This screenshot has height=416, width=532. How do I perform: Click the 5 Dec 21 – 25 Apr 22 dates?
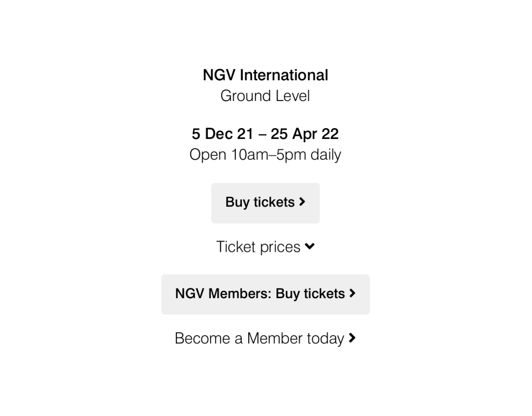(x=265, y=134)
